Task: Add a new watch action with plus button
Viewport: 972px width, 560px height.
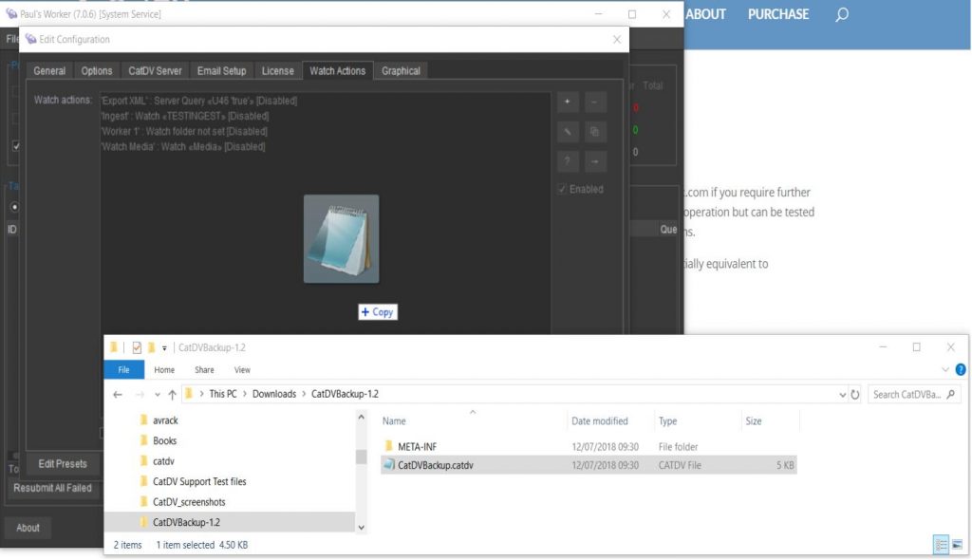Action: coord(568,102)
